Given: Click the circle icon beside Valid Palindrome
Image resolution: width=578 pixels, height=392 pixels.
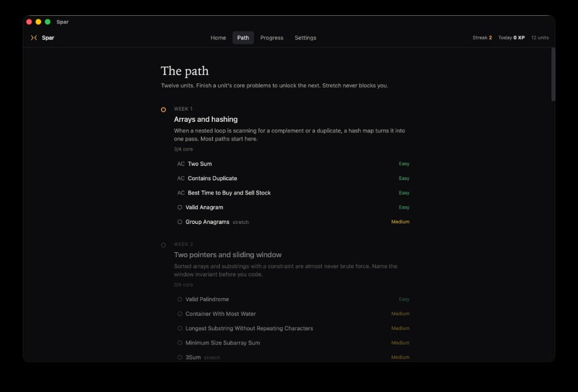Looking at the screenshot, I should coord(179,299).
